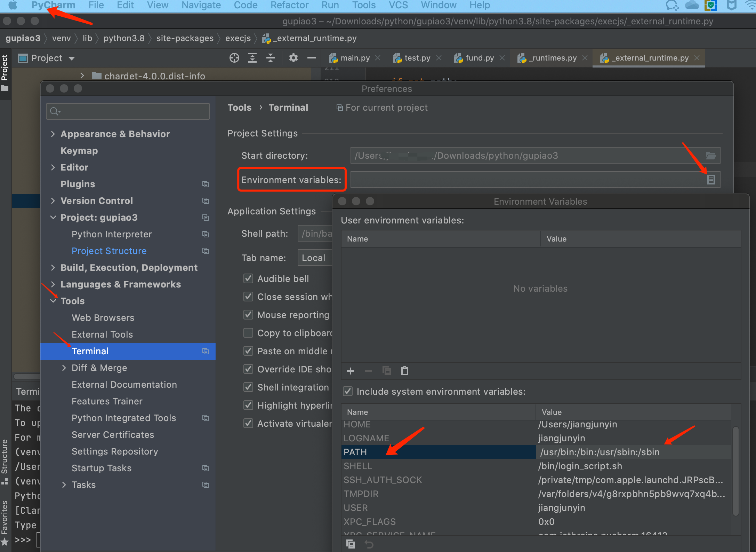Toggle Paste on middle click checkbox
The image size is (756, 552).
(x=248, y=351)
